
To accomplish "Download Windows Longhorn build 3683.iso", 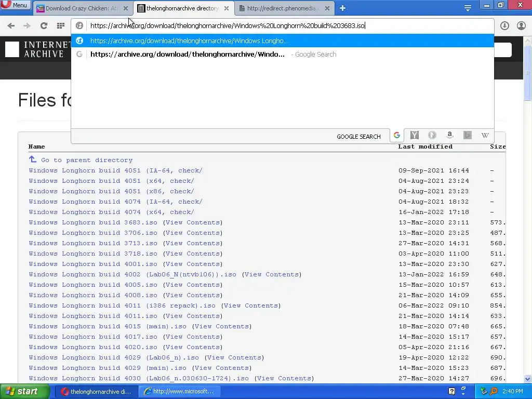I will pos(93,222).
